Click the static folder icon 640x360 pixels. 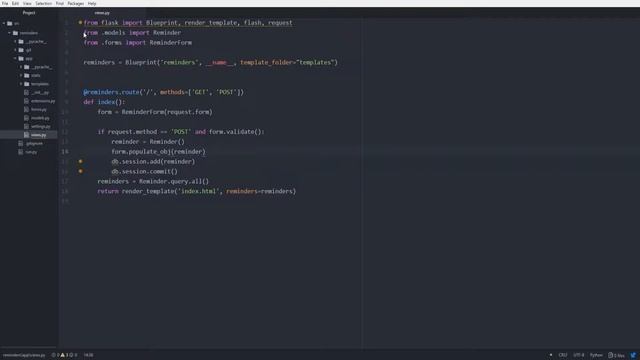tap(27, 76)
